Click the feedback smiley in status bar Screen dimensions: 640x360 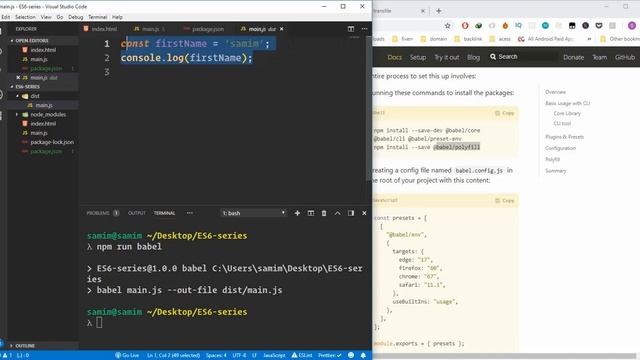[x=351, y=356]
